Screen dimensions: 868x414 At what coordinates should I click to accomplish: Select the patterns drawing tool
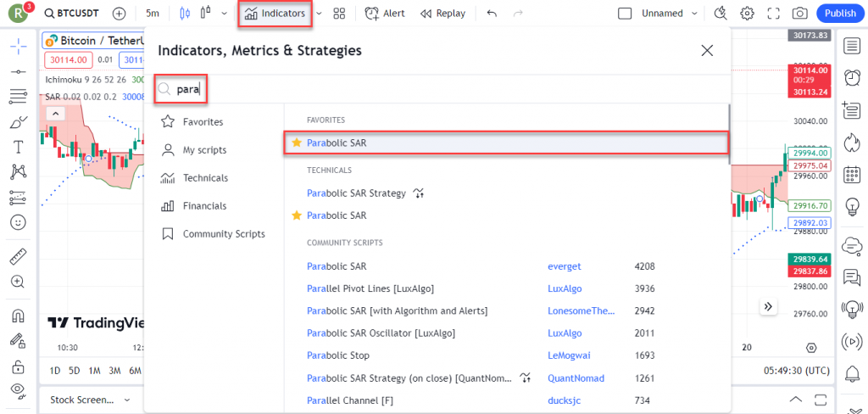tap(19, 172)
